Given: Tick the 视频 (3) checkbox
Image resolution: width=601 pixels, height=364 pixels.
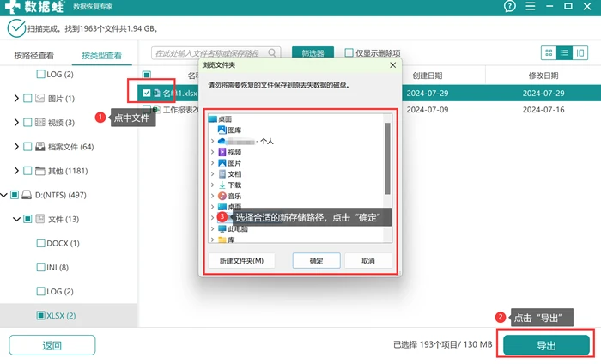Looking at the screenshot, I should (x=27, y=123).
